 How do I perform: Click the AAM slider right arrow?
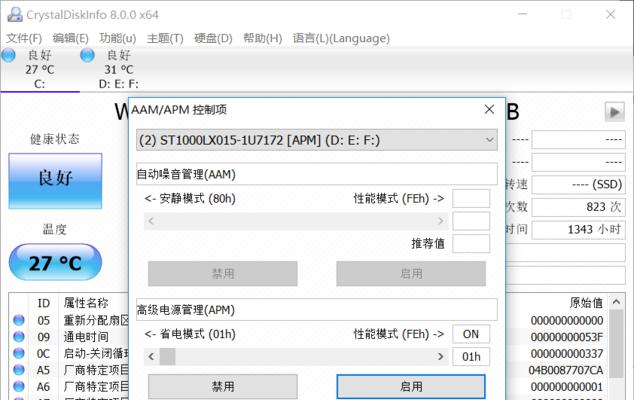tap(440, 221)
